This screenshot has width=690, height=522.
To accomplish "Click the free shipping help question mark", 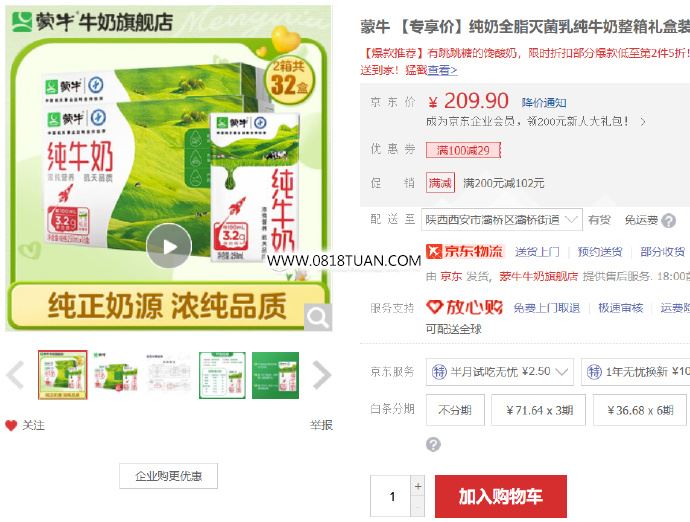I will (668, 221).
